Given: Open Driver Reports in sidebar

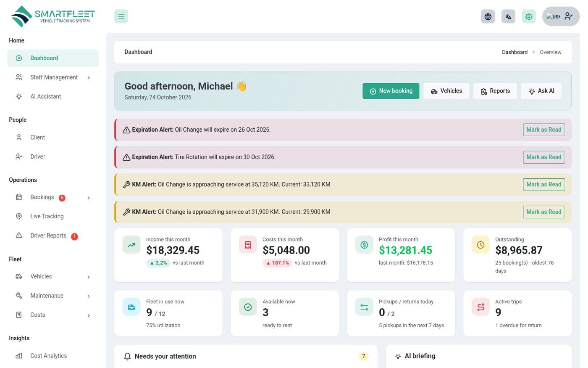Looking at the screenshot, I should point(53,236).
